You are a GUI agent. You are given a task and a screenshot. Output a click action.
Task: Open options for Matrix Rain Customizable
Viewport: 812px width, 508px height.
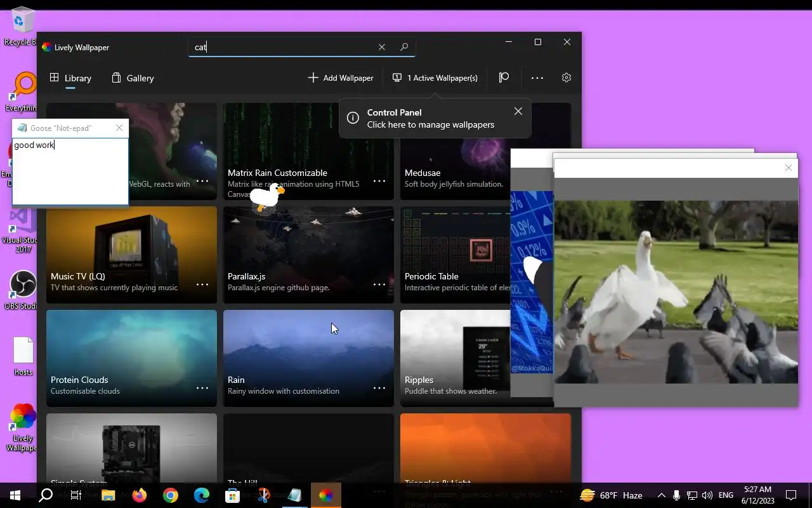[379, 181]
